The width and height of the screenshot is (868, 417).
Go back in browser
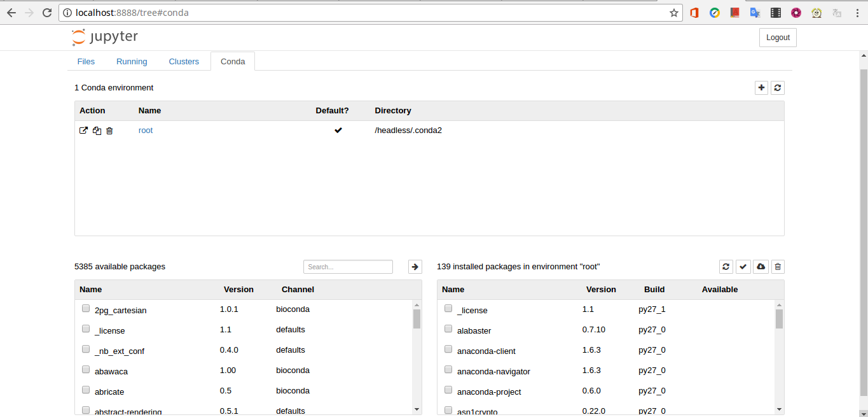coord(11,13)
